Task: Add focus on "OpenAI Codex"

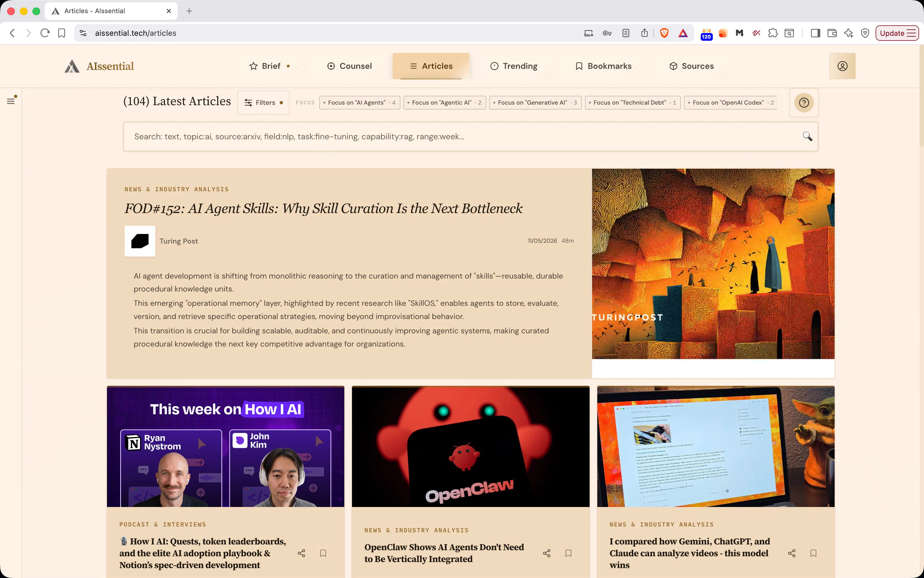Action: click(x=731, y=102)
